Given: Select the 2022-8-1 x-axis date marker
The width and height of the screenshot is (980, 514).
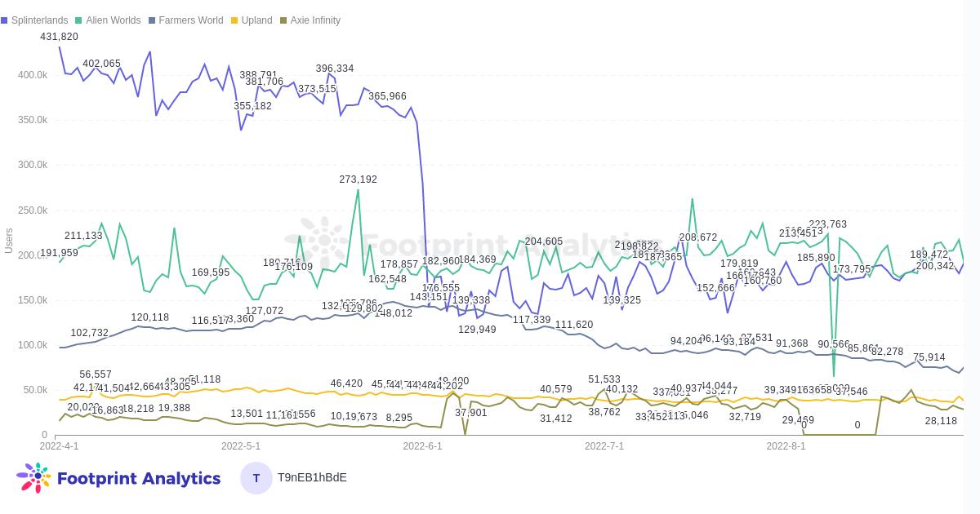Looking at the screenshot, I should pyautogui.click(x=786, y=446).
